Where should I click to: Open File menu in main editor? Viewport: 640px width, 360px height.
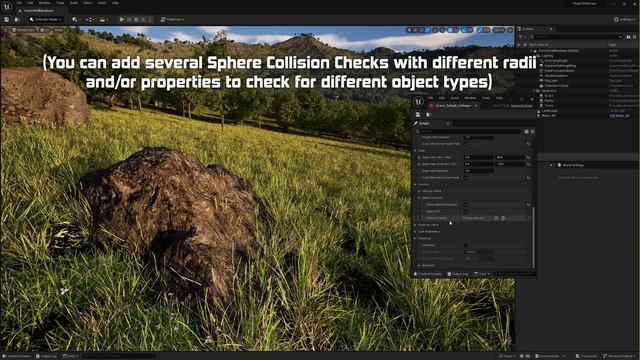[x=19, y=3]
